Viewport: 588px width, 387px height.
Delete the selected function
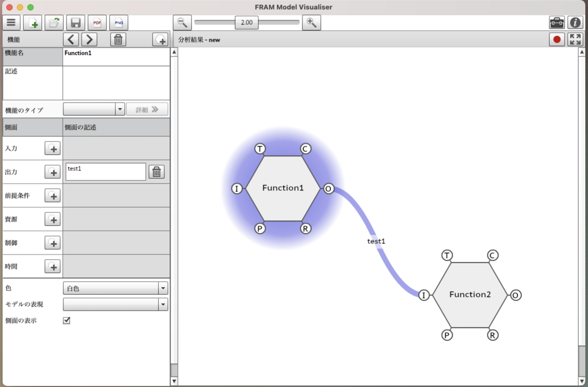point(118,40)
